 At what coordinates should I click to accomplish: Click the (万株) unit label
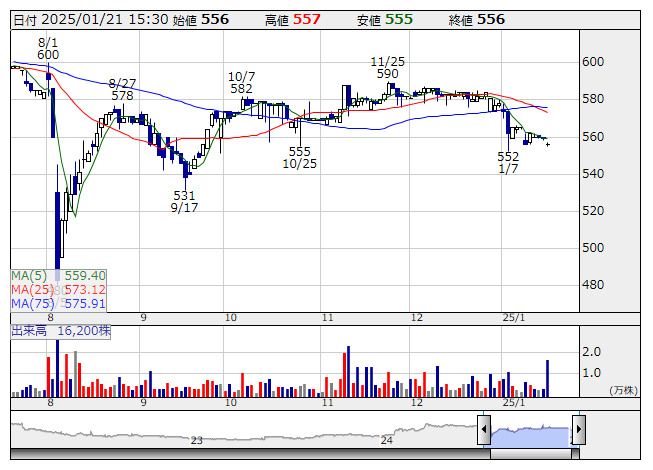click(623, 390)
